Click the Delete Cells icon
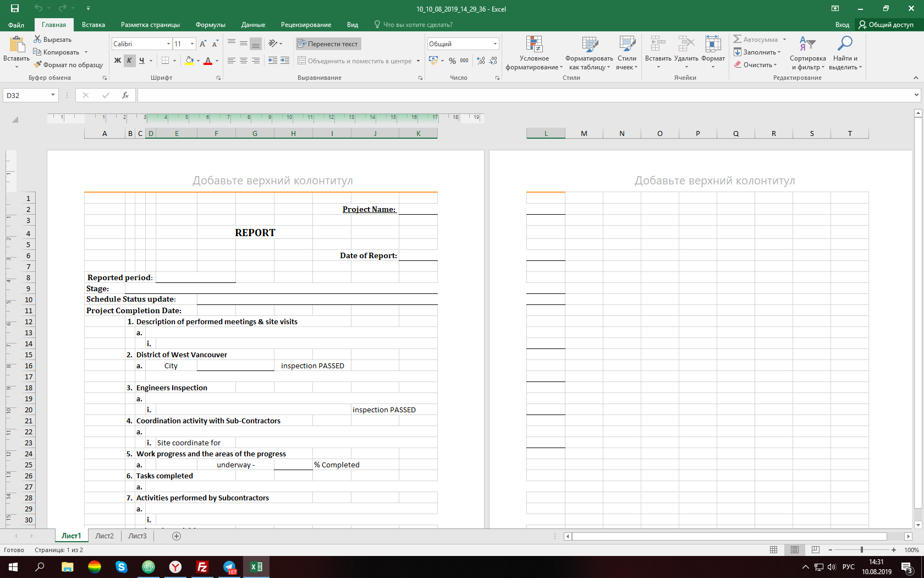The height and width of the screenshot is (578, 924). pyautogui.click(x=686, y=44)
